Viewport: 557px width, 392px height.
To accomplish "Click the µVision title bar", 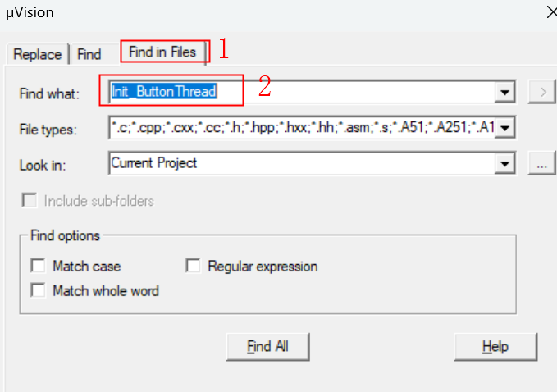I will 246,11.
